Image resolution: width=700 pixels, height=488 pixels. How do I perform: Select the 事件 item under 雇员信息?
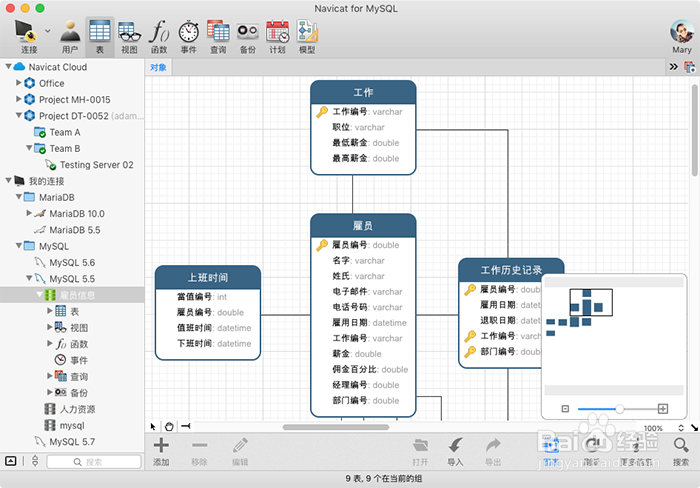[79, 360]
